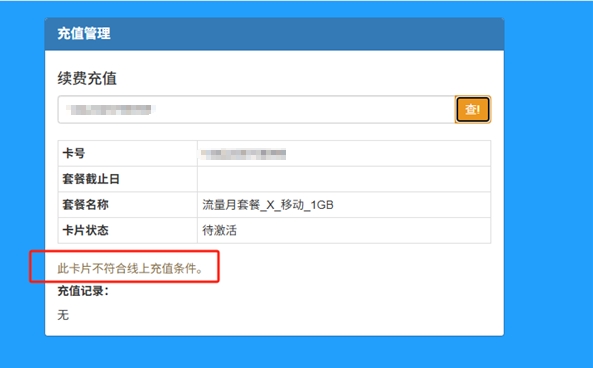Click the 待激活 status value
Viewport: 593px width, 368px height.
point(219,230)
